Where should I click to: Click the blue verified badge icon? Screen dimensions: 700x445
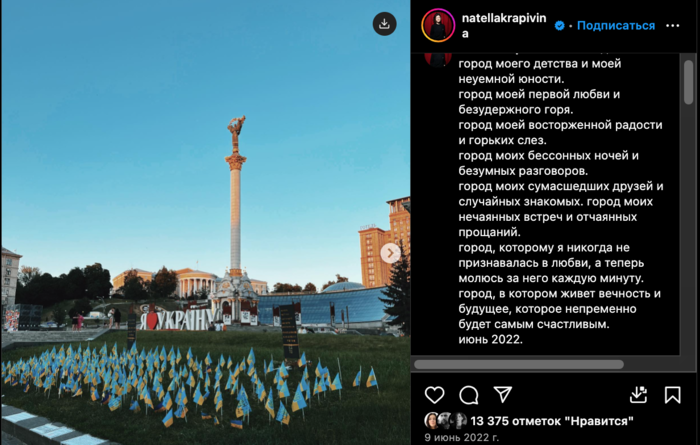[559, 26]
